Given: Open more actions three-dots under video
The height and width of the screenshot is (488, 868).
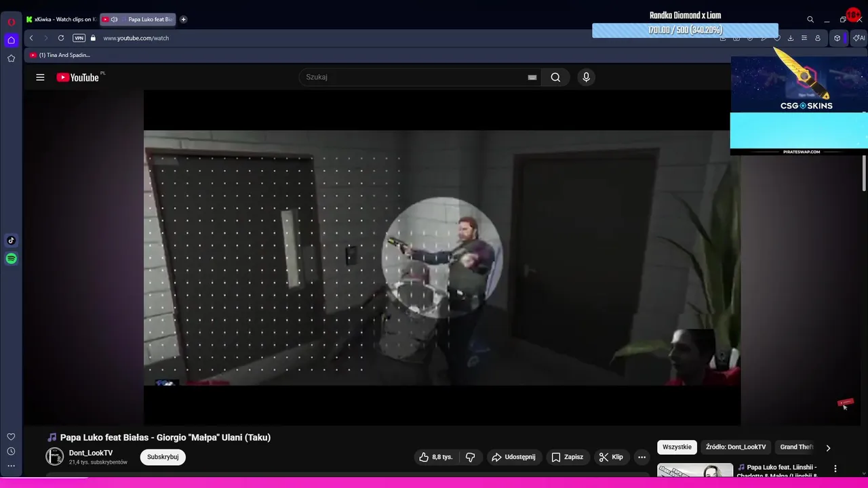Looking at the screenshot, I should pos(642,457).
